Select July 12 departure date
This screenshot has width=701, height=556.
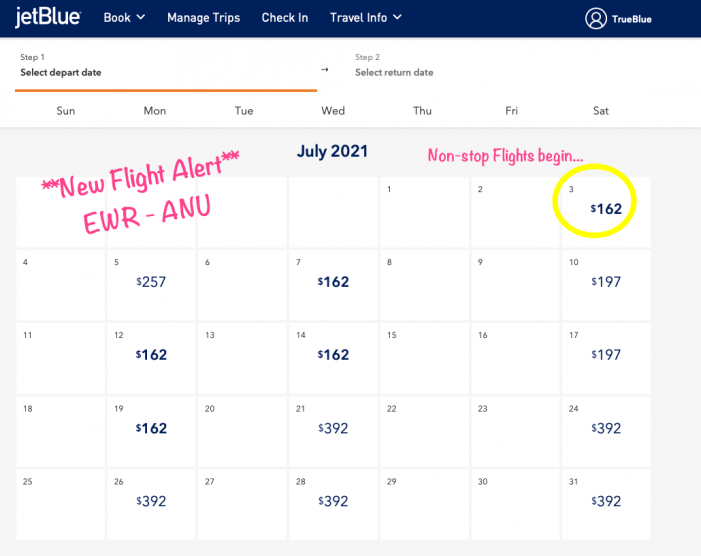(x=152, y=355)
